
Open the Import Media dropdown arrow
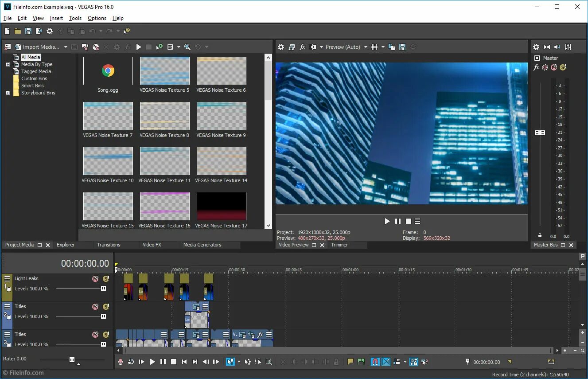click(x=66, y=47)
